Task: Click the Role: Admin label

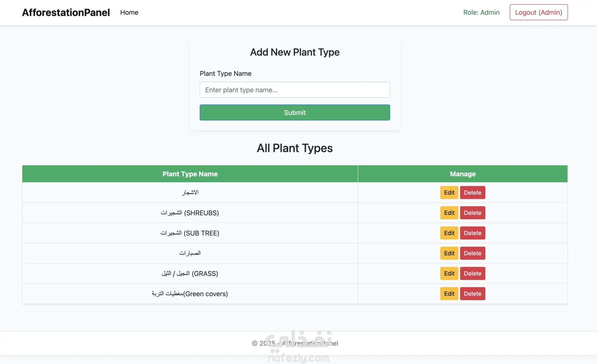Action: pyautogui.click(x=481, y=12)
